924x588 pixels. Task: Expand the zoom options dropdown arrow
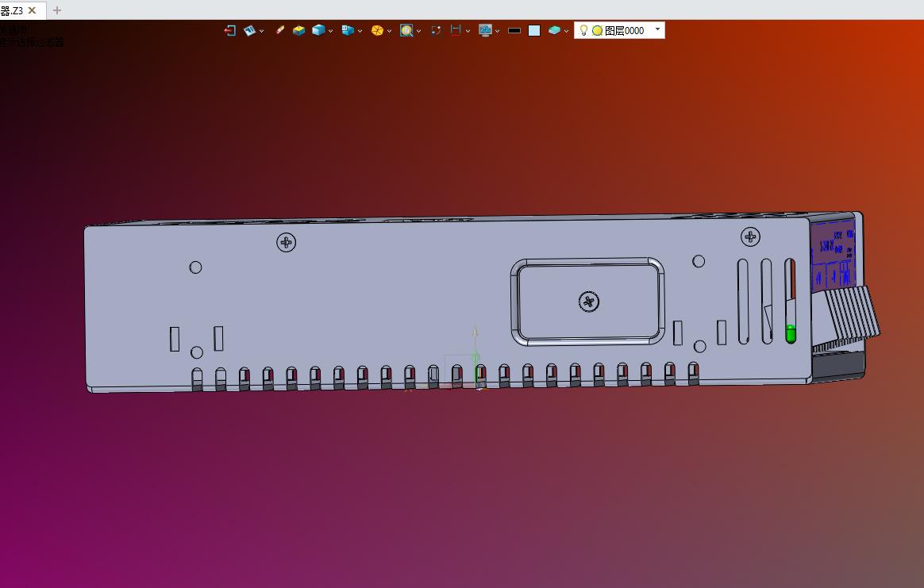click(418, 31)
